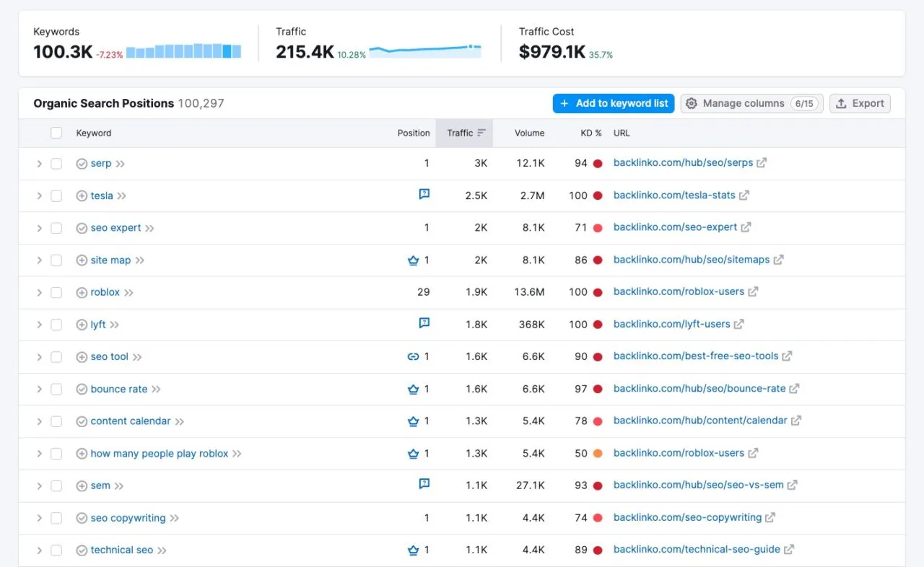Click the Add to keyword list button
The width and height of the screenshot is (924, 567).
pos(613,103)
